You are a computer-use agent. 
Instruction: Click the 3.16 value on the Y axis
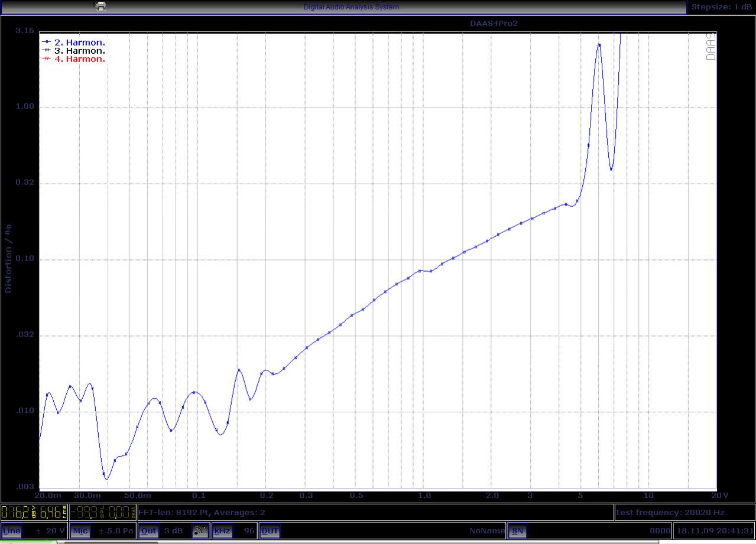pos(25,31)
